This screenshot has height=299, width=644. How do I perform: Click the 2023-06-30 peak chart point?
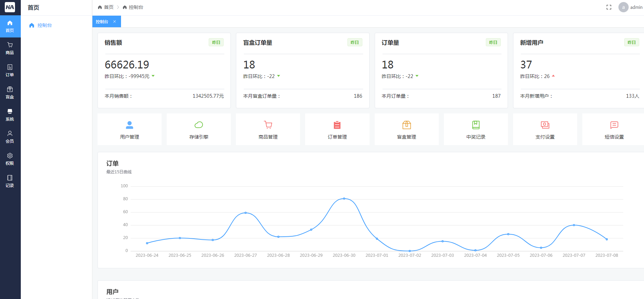tap(344, 199)
